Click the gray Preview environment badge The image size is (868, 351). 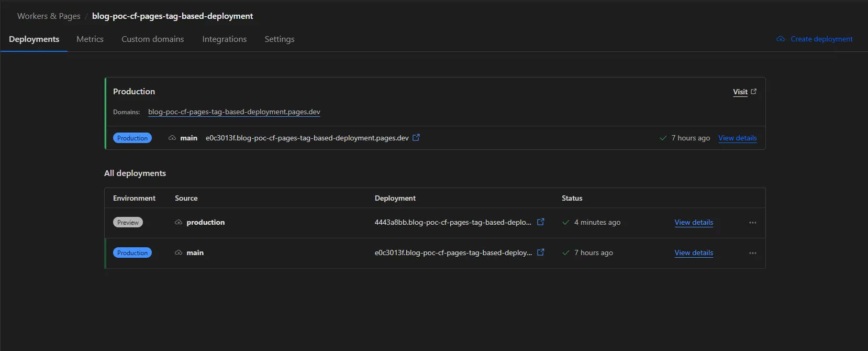tap(128, 223)
